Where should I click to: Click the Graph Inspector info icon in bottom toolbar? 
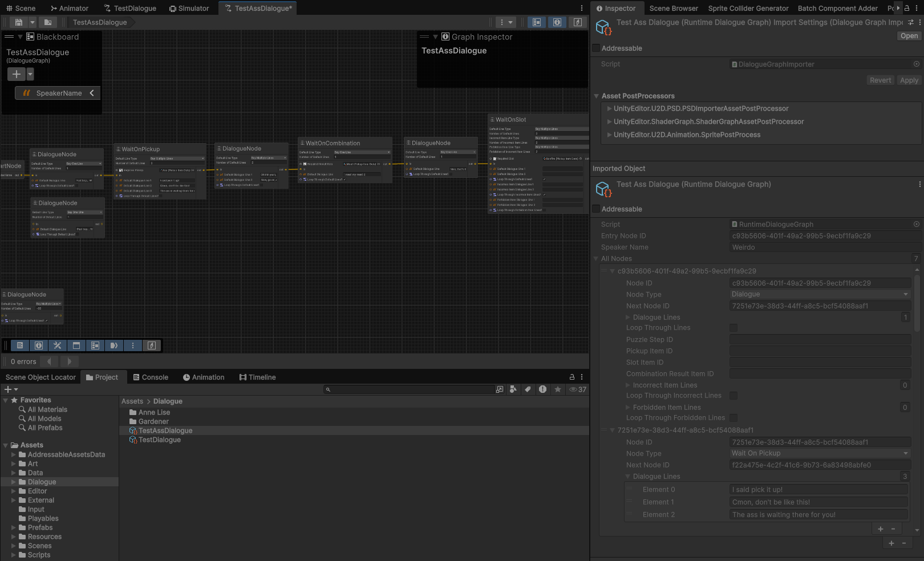click(38, 345)
